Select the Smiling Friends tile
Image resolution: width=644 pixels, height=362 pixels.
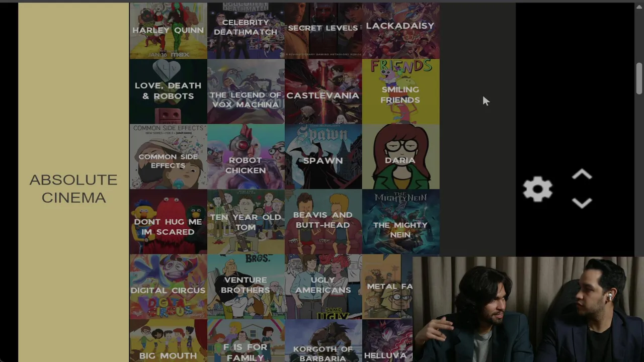[400, 92]
